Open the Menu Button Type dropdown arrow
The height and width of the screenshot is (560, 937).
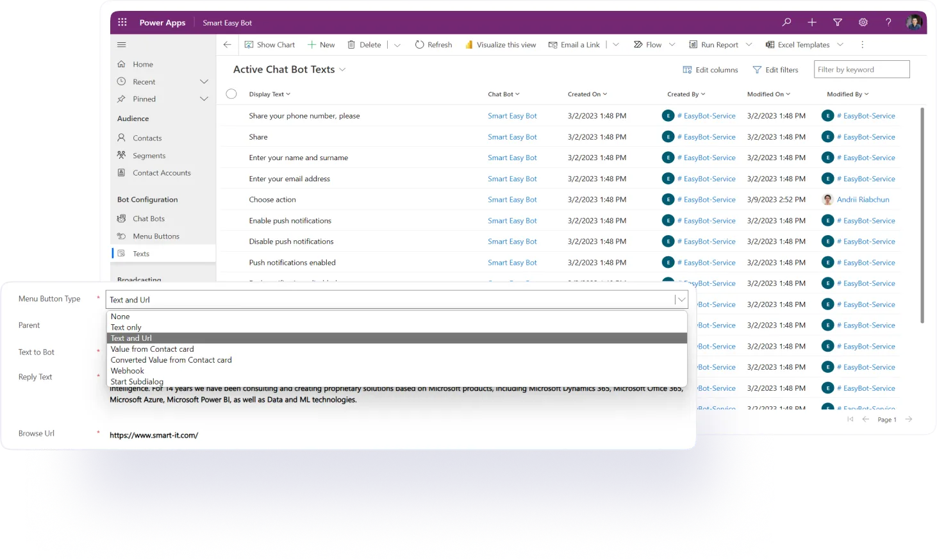[681, 300]
